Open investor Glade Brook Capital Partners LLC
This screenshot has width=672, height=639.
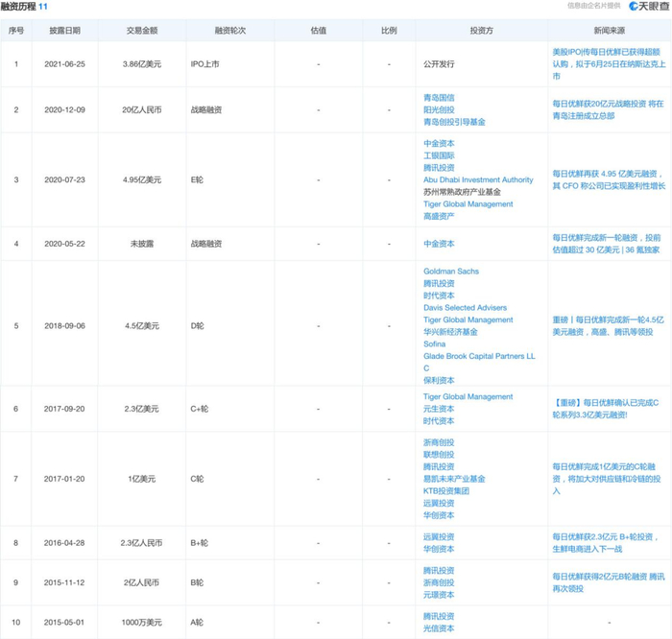(x=479, y=362)
